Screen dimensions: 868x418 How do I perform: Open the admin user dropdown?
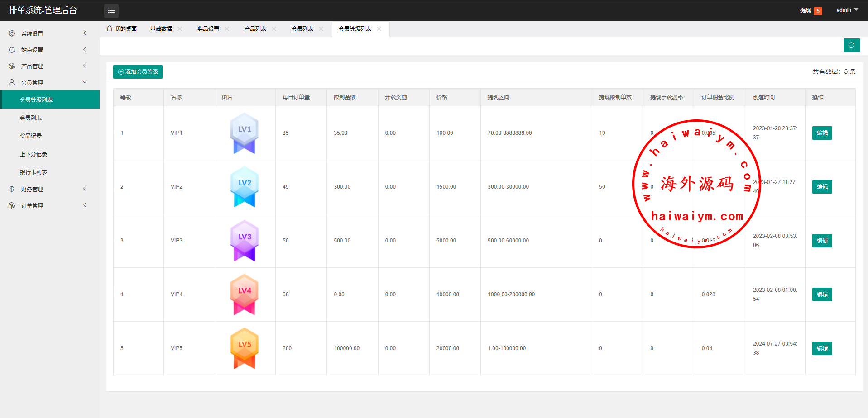pos(847,10)
